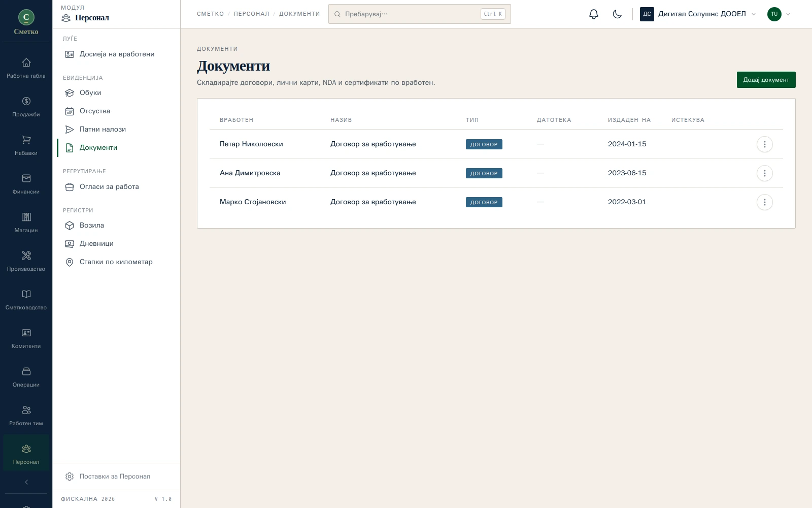The height and width of the screenshot is (508, 812).
Task: Open notifications bell icon
Action: (594, 14)
